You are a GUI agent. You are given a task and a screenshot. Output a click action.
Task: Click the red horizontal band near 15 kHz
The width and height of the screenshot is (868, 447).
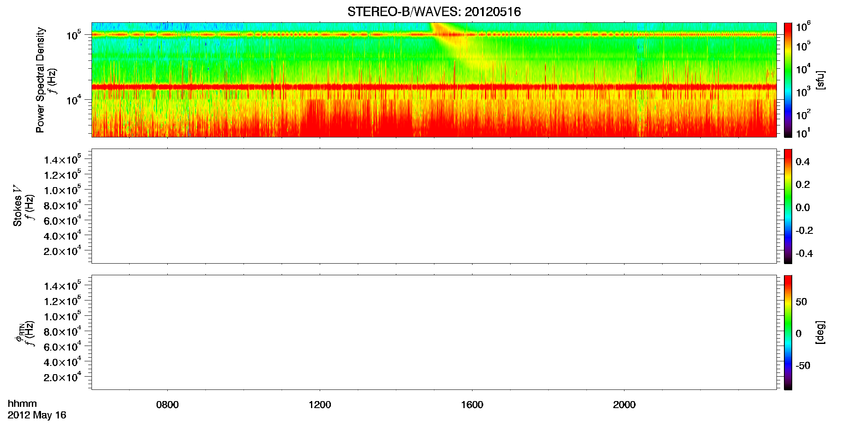point(434,87)
